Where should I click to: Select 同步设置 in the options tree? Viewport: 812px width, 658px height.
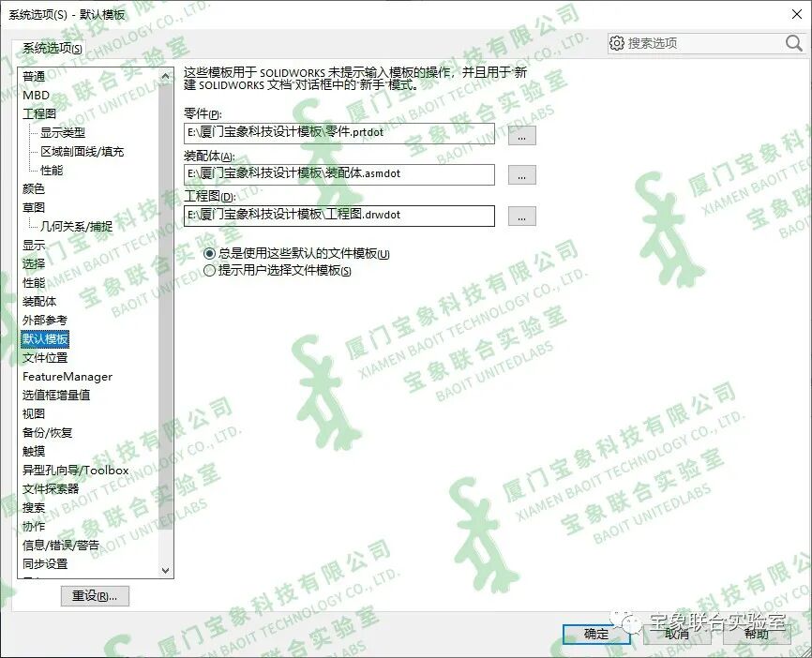coord(45,563)
